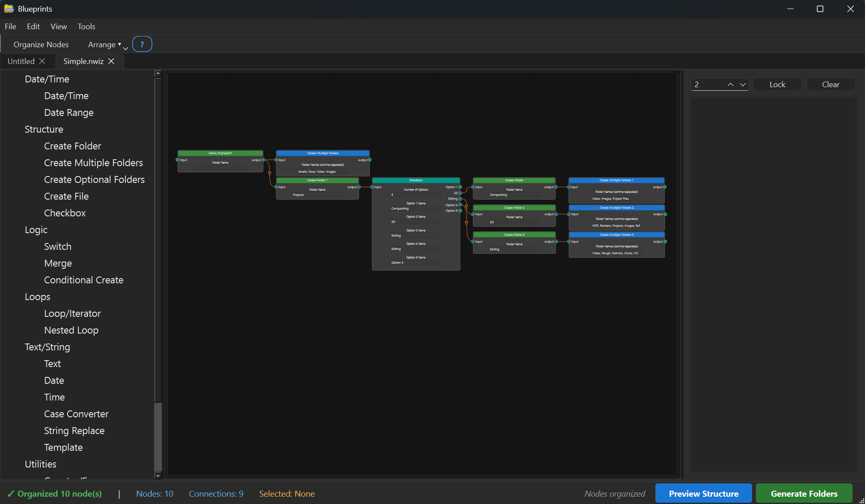Increase the preview depth value with up arrow
The image size is (865, 504).
pos(731,85)
